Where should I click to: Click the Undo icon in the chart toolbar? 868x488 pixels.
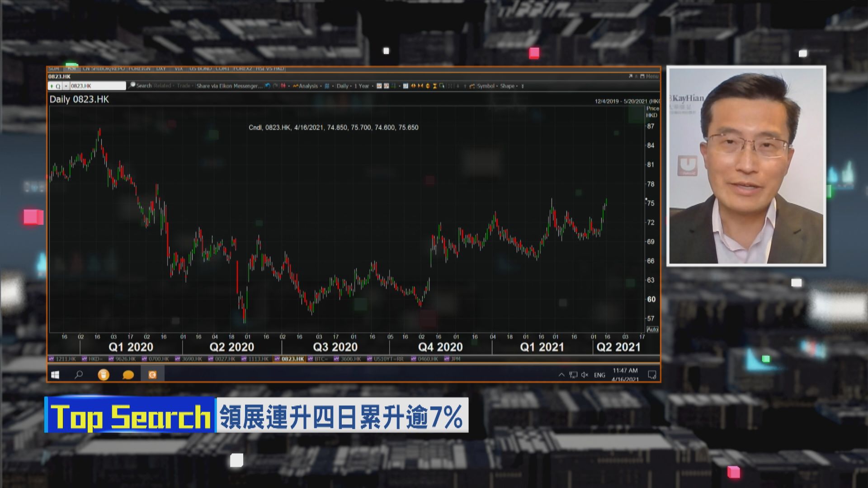coord(268,86)
